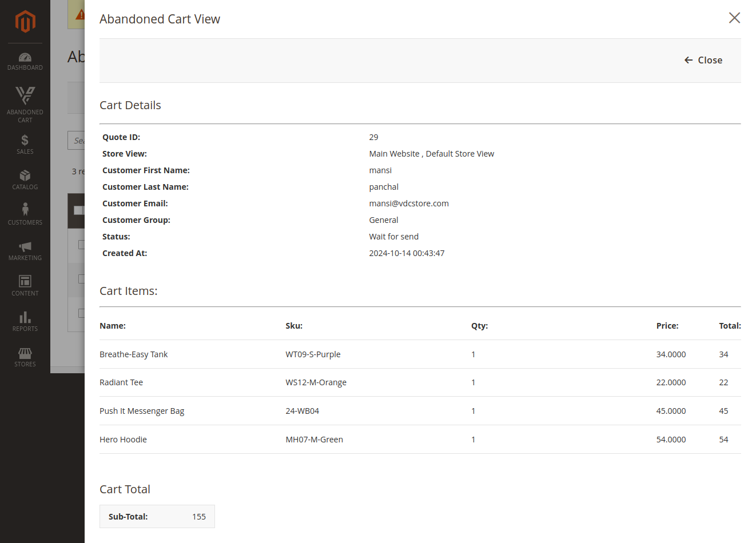Open the Catalog section

point(25,179)
